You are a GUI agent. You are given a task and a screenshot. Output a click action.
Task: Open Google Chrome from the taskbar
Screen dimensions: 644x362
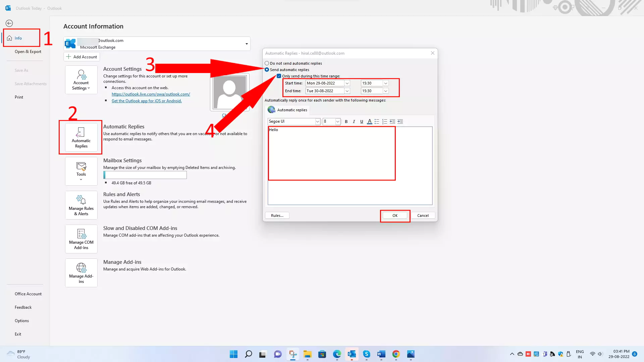396,354
